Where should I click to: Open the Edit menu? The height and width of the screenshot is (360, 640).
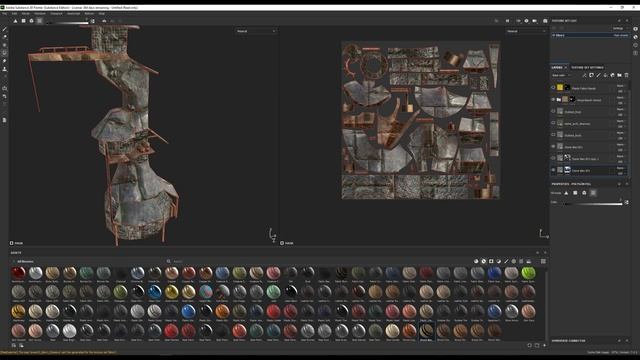[x=14, y=13]
